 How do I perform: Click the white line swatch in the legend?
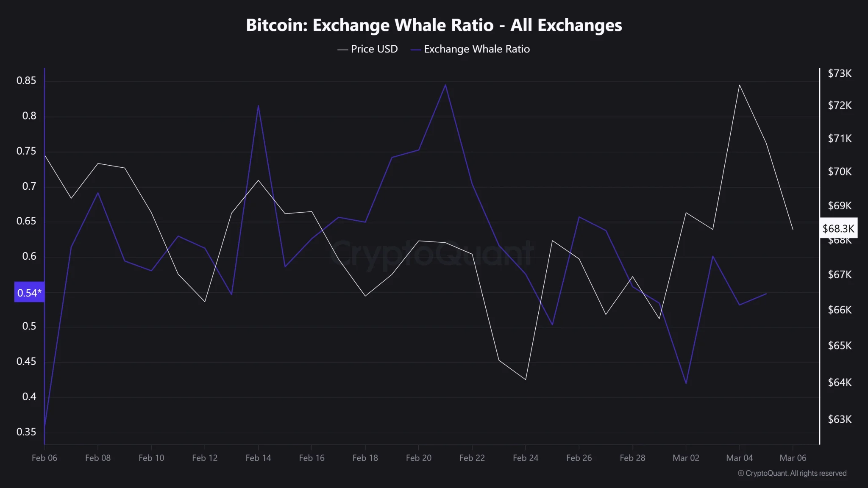342,50
